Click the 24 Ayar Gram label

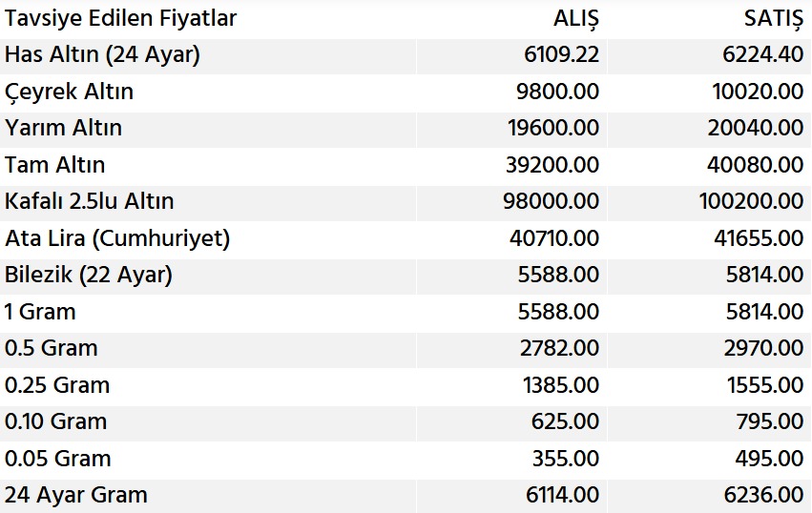pyautogui.click(x=75, y=495)
